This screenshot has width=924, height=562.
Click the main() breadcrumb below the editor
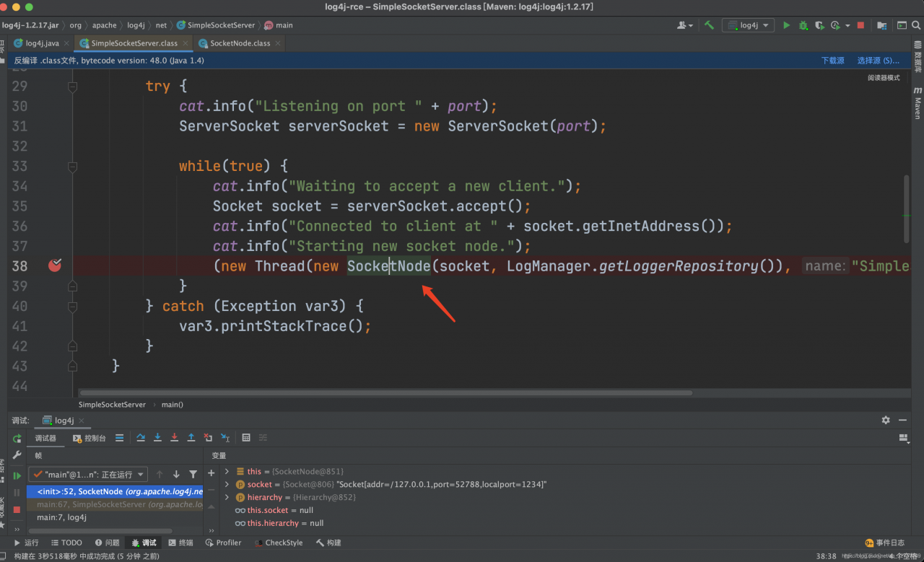point(172,405)
